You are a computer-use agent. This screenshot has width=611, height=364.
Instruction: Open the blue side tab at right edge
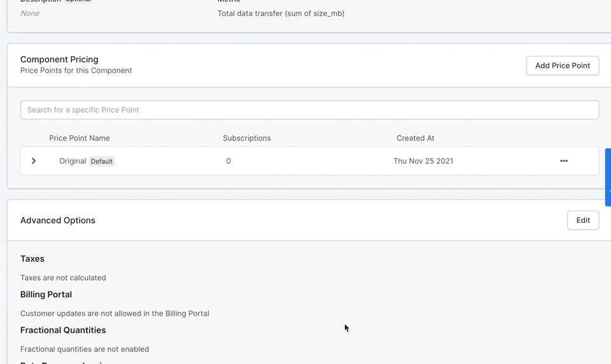coord(608,177)
